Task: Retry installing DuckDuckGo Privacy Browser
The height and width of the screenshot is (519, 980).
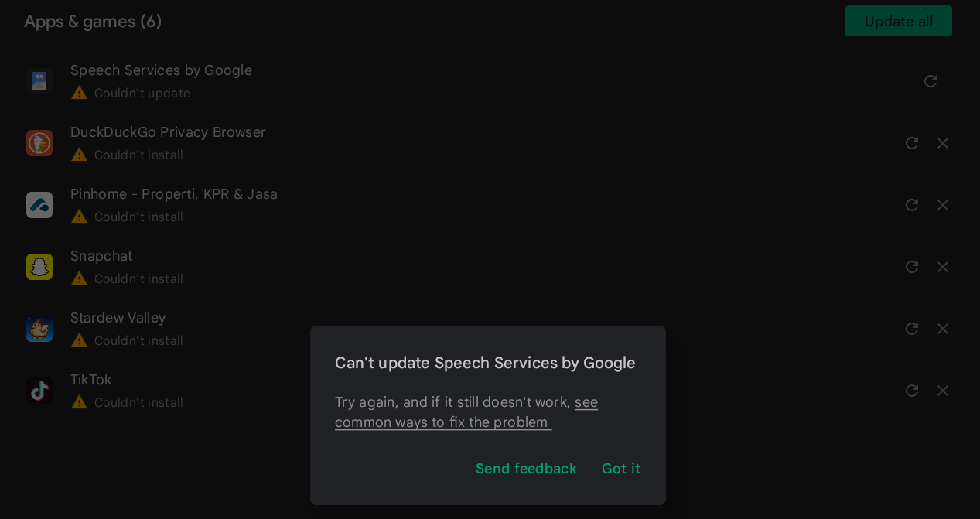Action: [911, 143]
